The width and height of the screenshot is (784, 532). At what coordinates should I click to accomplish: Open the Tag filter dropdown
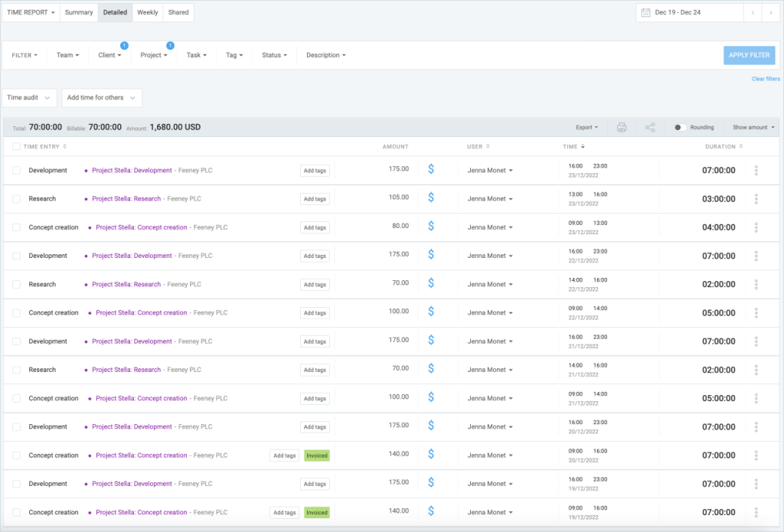[234, 55]
